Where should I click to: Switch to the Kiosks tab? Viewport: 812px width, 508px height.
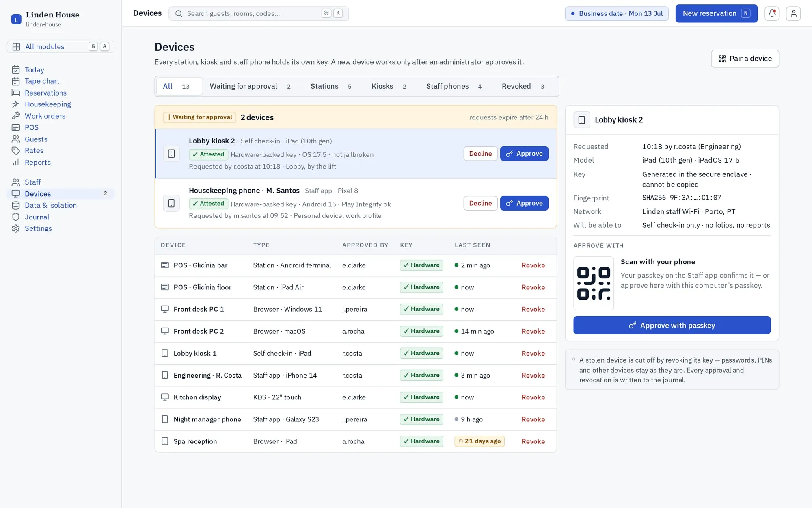[389, 86]
